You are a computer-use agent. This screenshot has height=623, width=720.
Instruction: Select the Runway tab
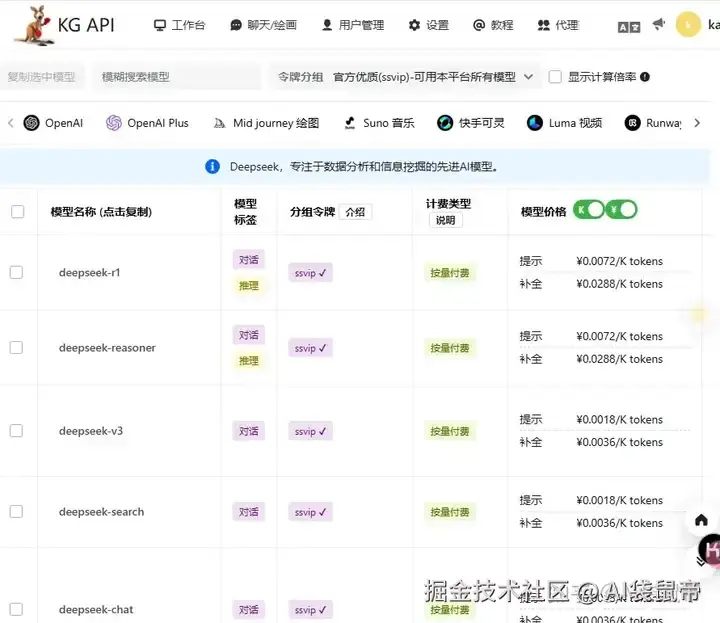653,123
